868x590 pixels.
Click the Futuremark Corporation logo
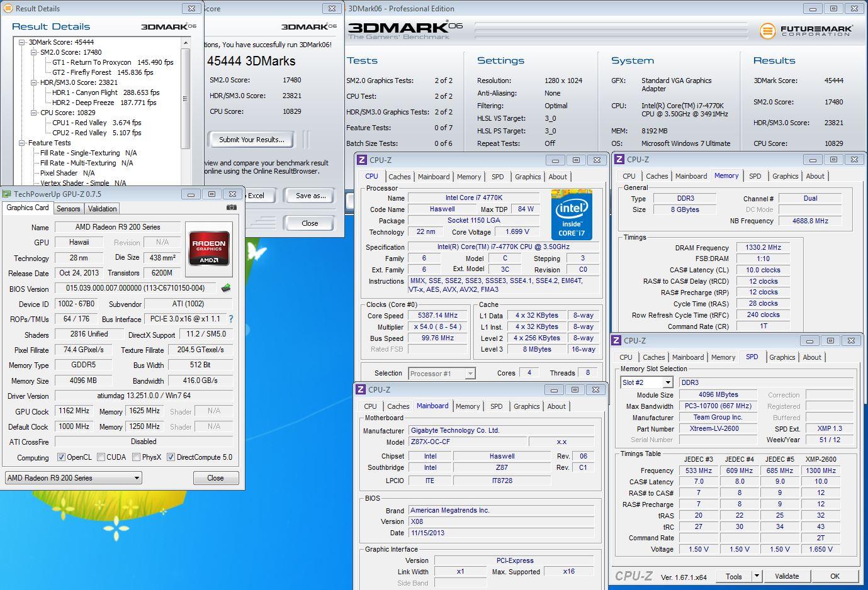pos(806,30)
